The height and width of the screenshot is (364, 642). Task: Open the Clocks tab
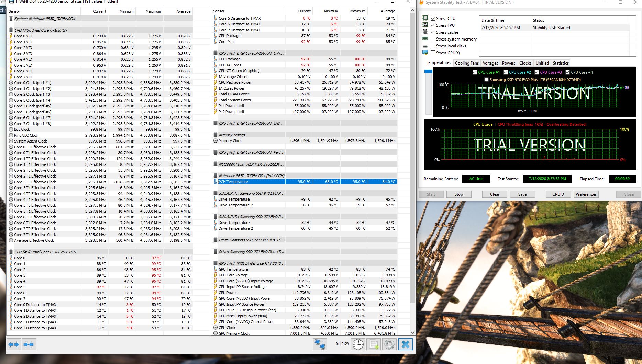tap(525, 63)
